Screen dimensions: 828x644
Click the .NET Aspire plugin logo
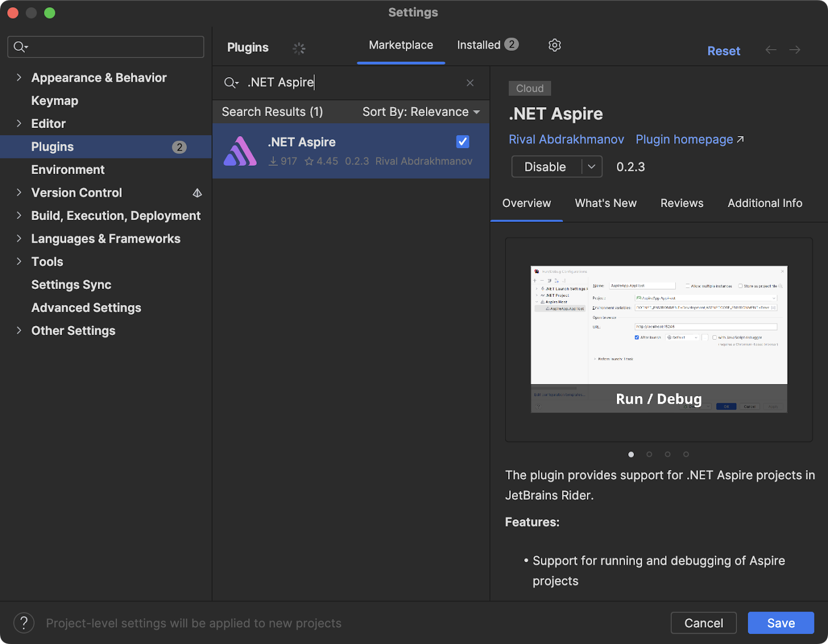[x=240, y=151]
